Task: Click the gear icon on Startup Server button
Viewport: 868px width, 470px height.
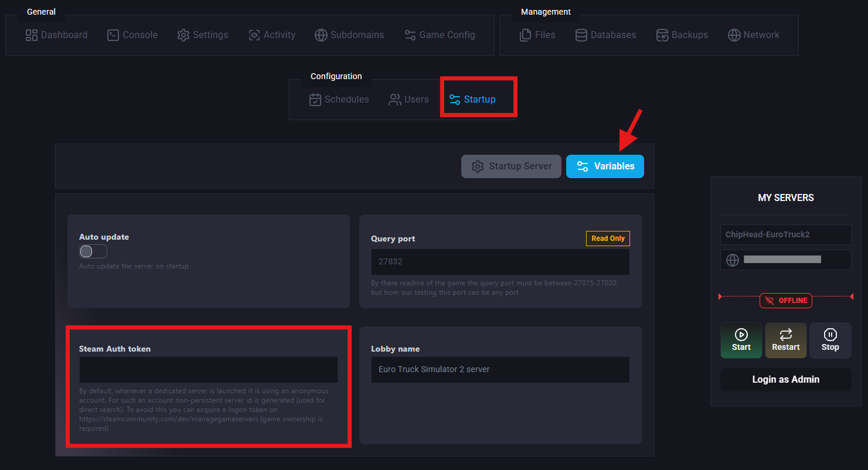Action: 478,166
